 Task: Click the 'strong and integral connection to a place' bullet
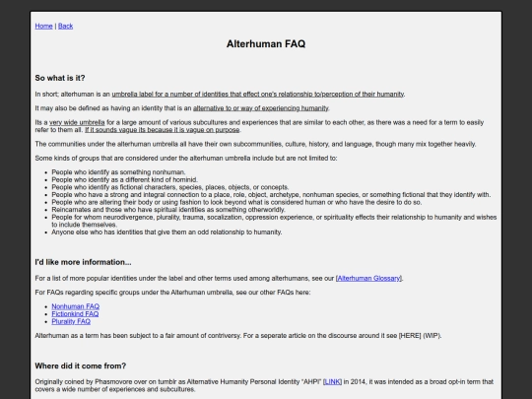pyautogui.click(x=271, y=195)
